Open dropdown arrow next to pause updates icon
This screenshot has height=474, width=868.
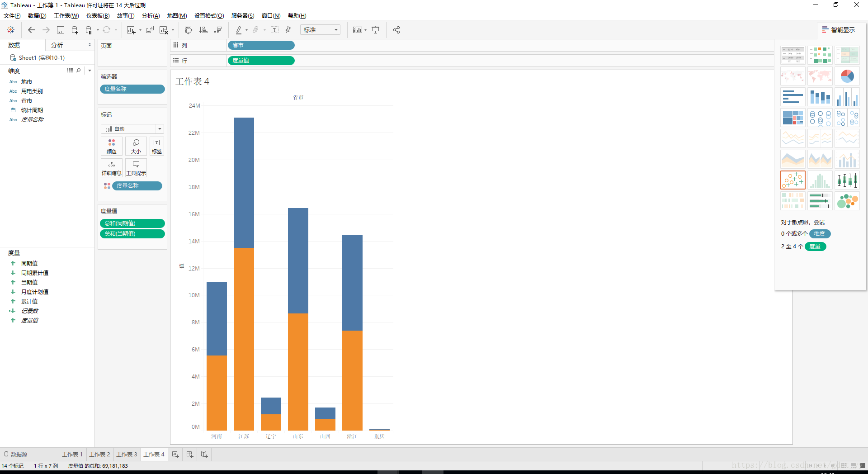pyautogui.click(x=98, y=30)
